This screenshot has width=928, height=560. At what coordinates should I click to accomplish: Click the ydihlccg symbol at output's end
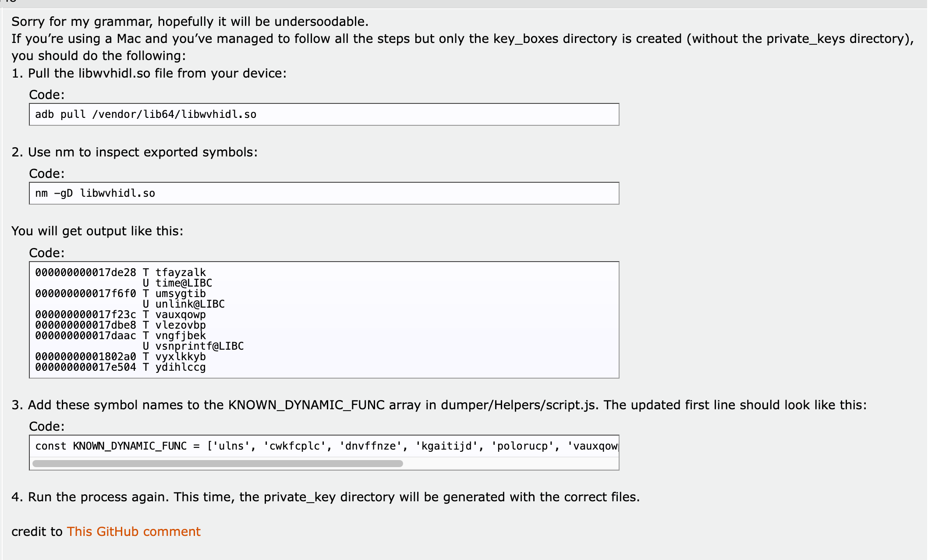[x=181, y=367]
